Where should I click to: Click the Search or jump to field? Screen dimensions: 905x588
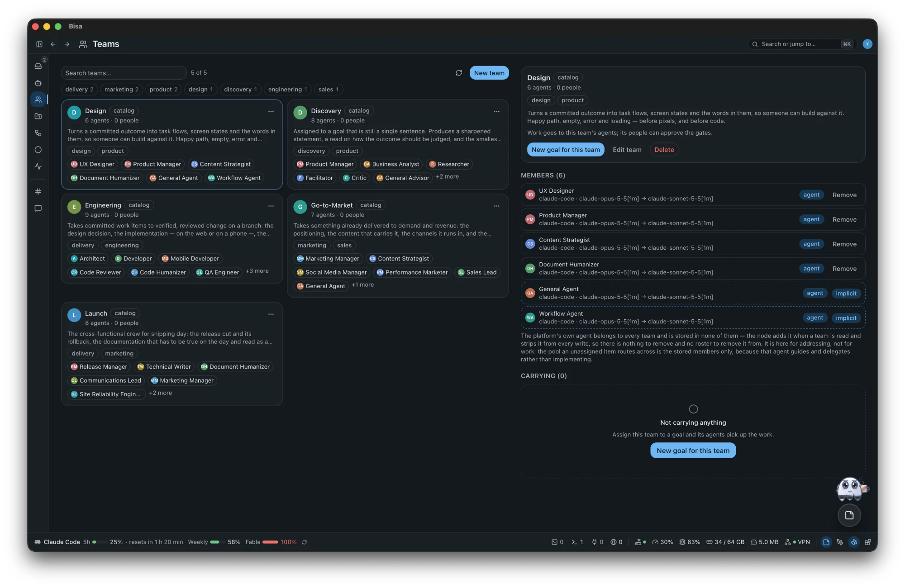coord(802,44)
